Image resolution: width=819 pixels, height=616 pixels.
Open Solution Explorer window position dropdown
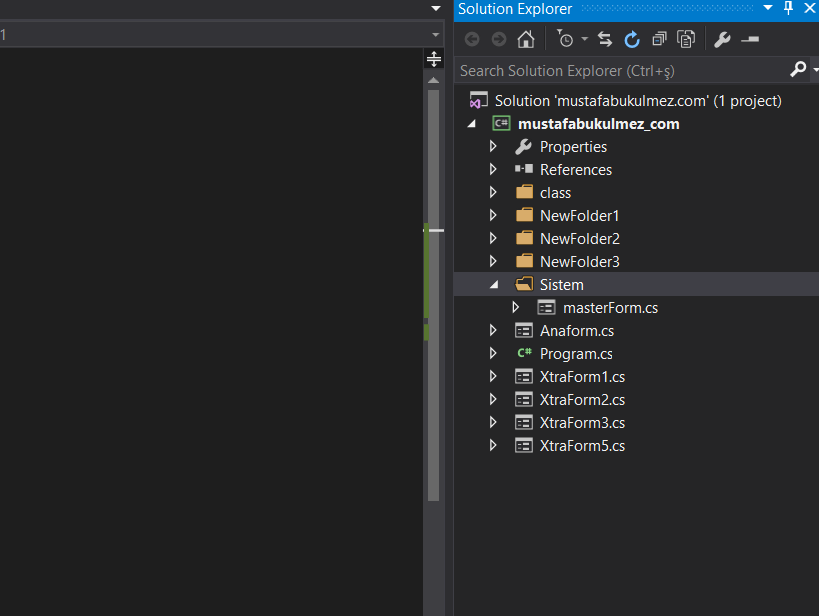click(x=768, y=9)
